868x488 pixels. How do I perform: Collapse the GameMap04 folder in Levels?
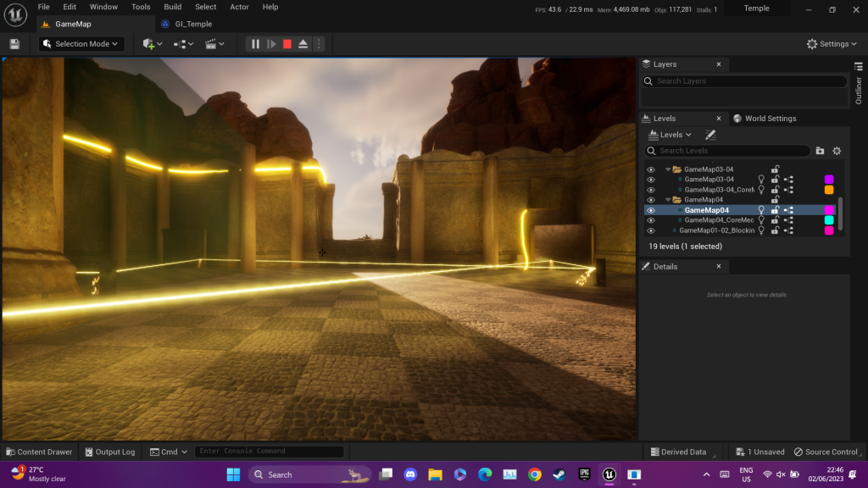668,200
